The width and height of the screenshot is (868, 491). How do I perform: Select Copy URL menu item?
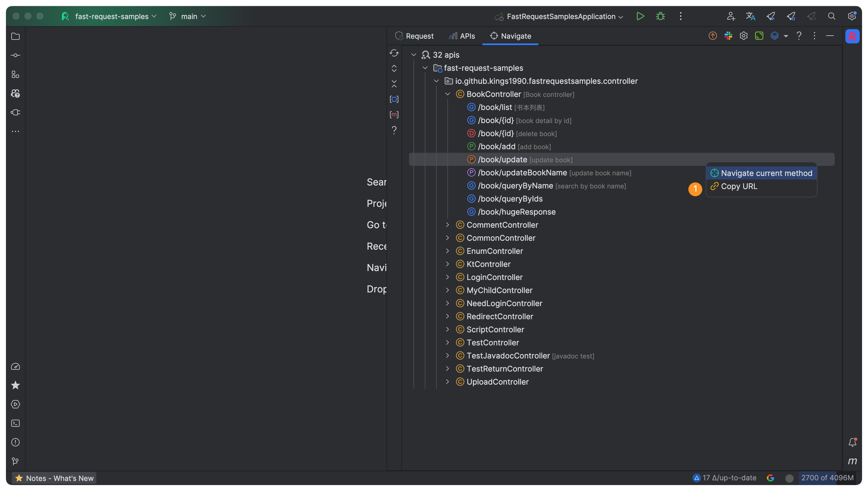[x=739, y=186]
